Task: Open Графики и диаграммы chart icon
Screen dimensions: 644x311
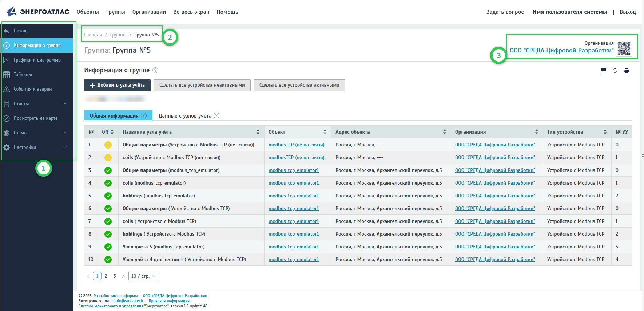Action: pyautogui.click(x=7, y=60)
